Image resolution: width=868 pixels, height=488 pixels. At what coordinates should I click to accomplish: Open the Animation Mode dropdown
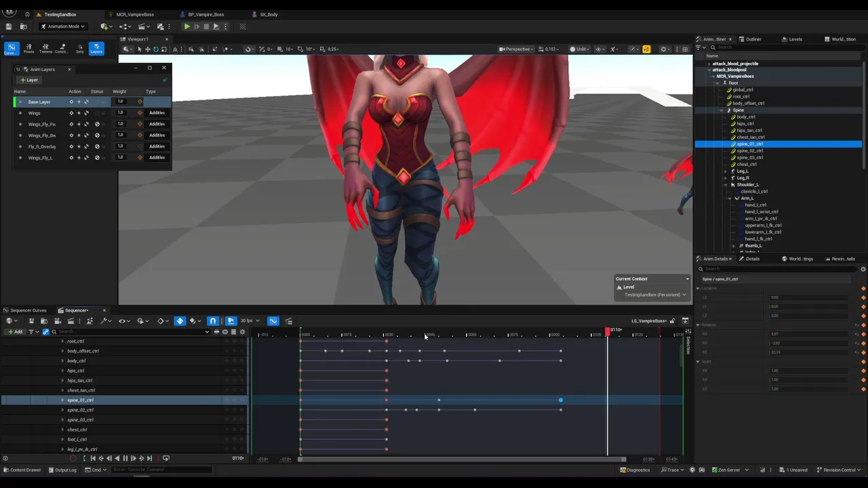(x=62, y=26)
